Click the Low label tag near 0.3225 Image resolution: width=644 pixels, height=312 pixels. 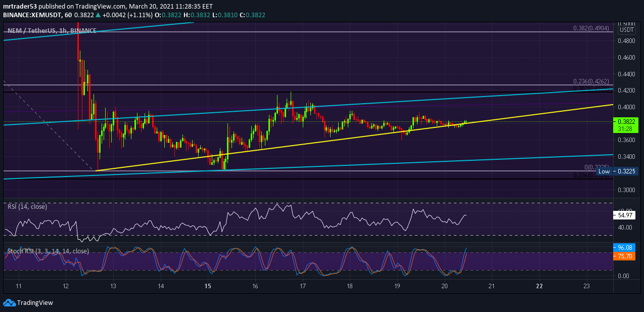[604, 171]
